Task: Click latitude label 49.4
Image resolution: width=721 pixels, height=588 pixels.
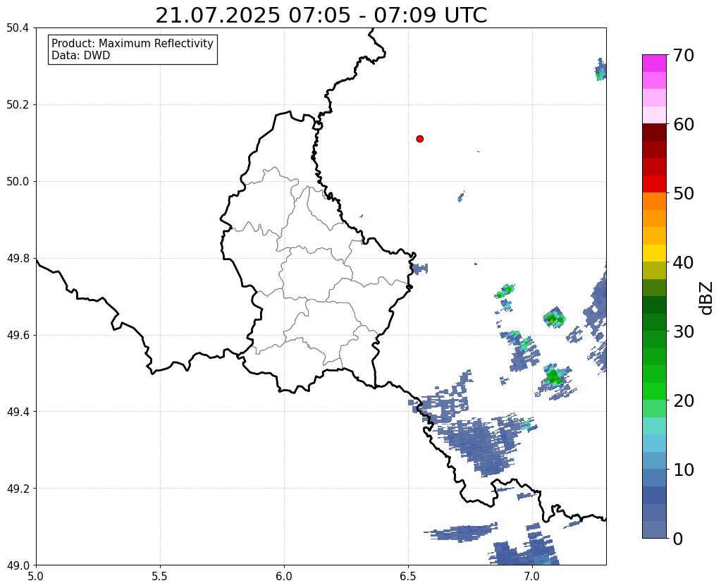Action: [18, 412]
